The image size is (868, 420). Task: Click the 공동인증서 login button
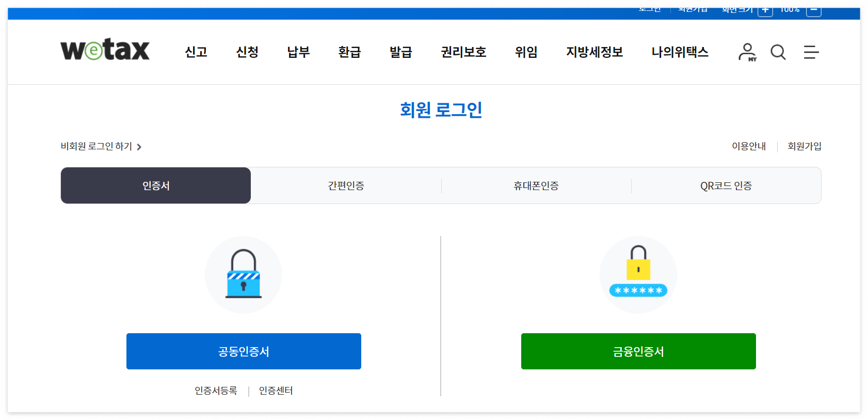(244, 351)
